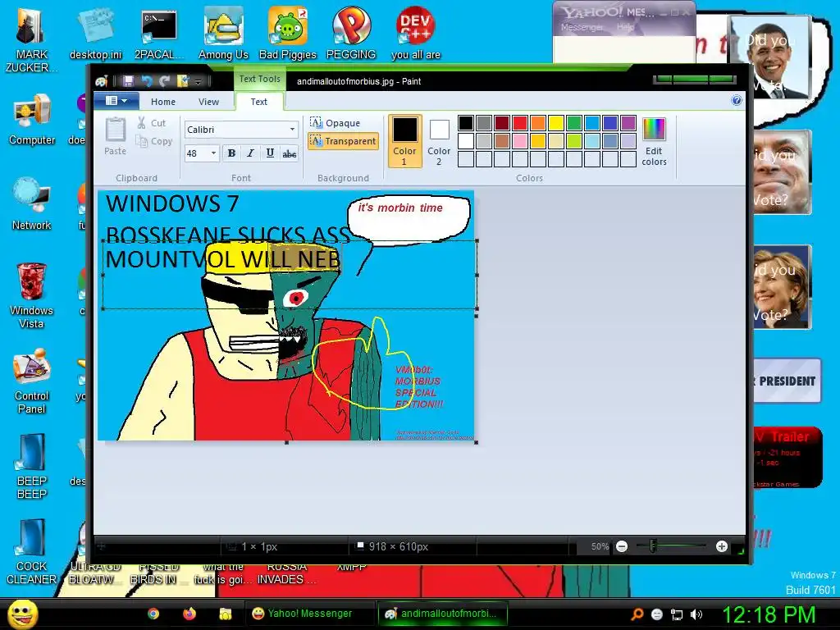Open Control Panel desktop icon
Screen dimensions: 840x630
click(31, 381)
